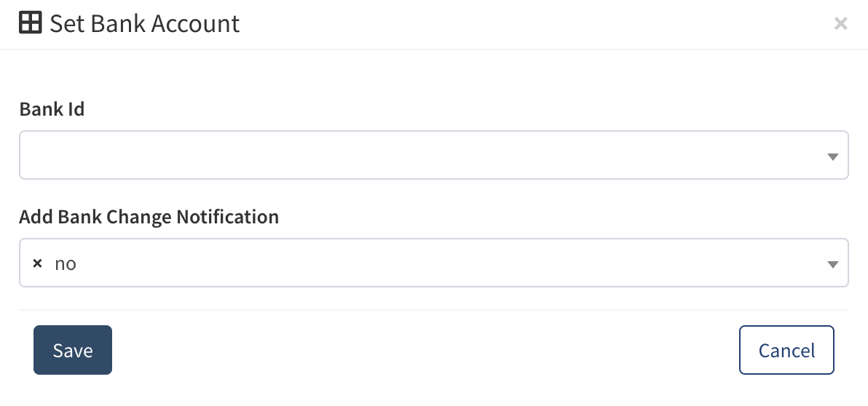The height and width of the screenshot is (406, 868).
Task: Close the Set Bank Account dialog
Action: click(x=840, y=24)
